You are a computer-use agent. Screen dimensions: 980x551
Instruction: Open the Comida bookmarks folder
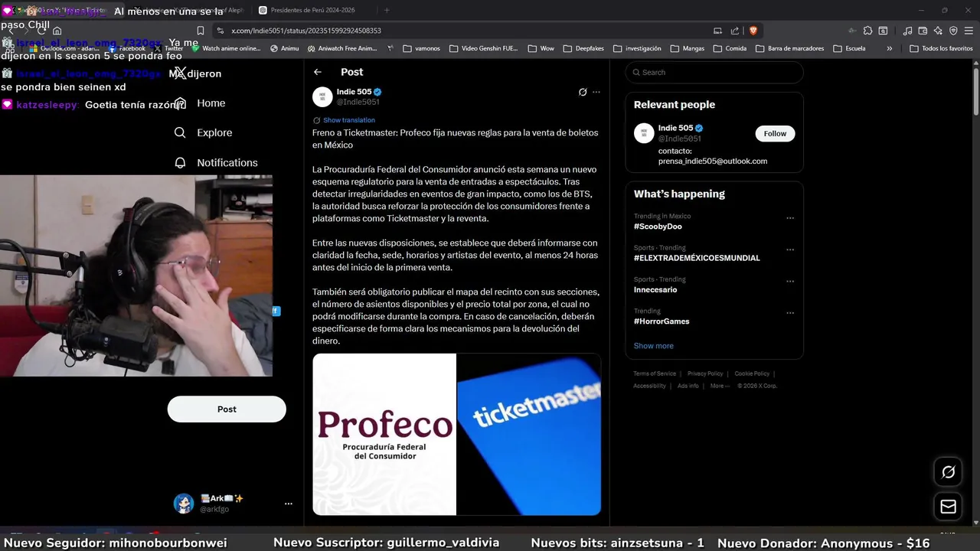[729, 48]
